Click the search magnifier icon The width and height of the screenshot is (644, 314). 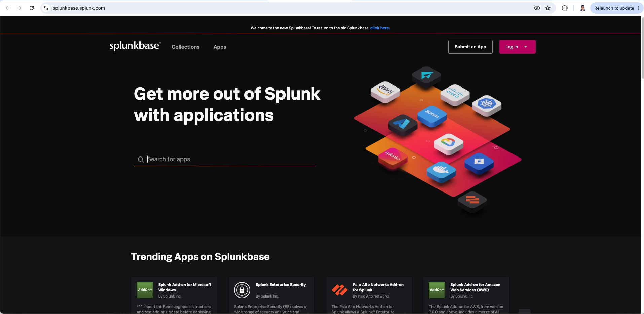(141, 159)
